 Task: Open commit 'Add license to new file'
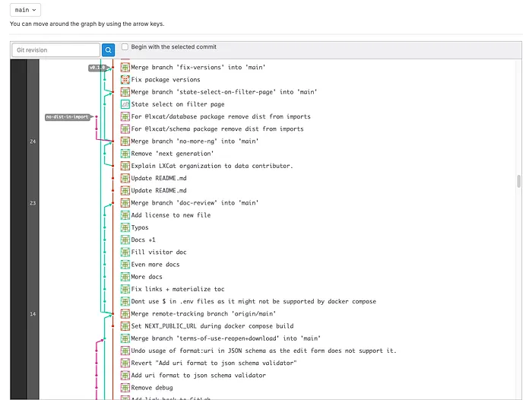click(x=171, y=215)
